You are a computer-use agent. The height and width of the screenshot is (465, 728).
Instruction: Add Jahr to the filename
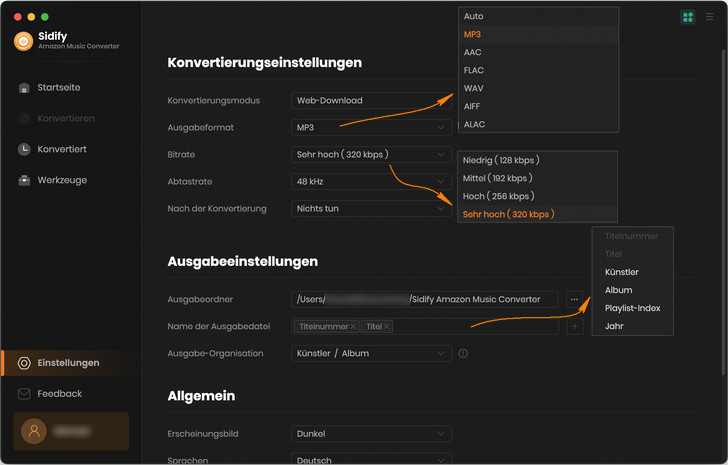coord(632,326)
